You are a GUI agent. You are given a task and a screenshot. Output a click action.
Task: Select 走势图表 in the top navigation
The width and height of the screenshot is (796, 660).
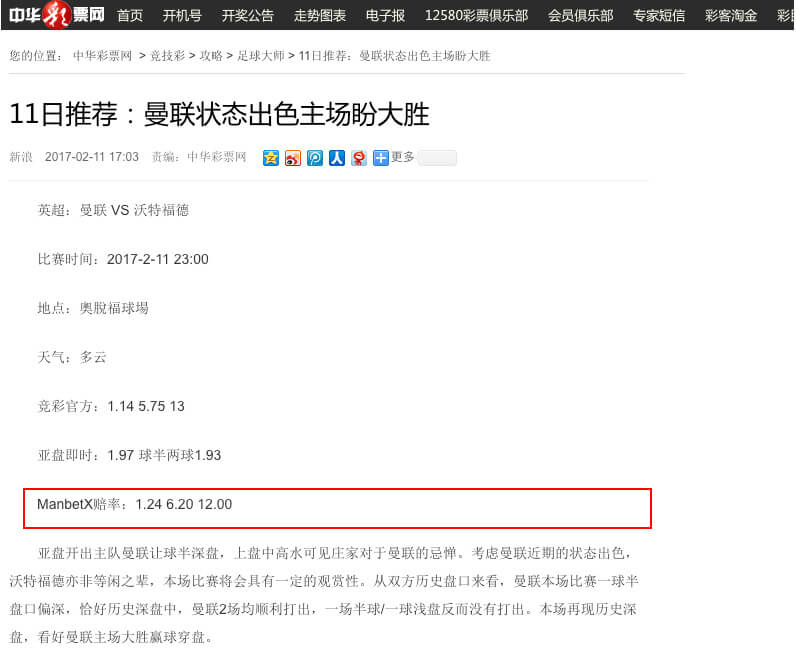pos(319,15)
